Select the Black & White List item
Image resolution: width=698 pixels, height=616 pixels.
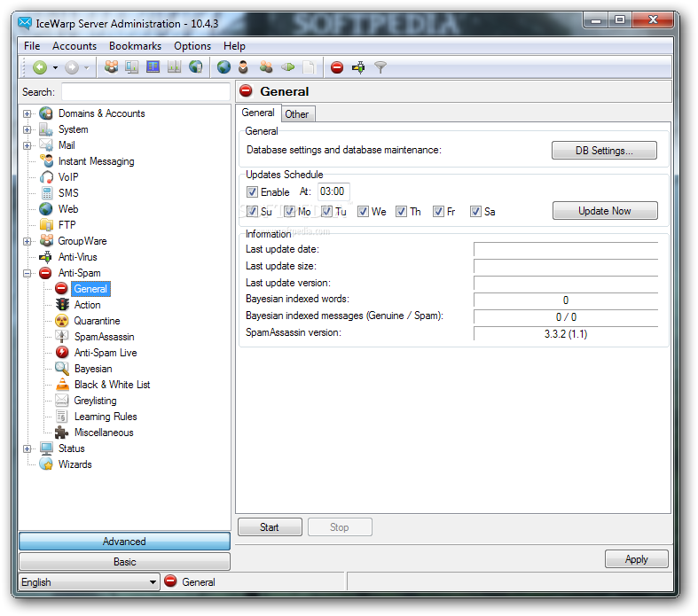(112, 385)
